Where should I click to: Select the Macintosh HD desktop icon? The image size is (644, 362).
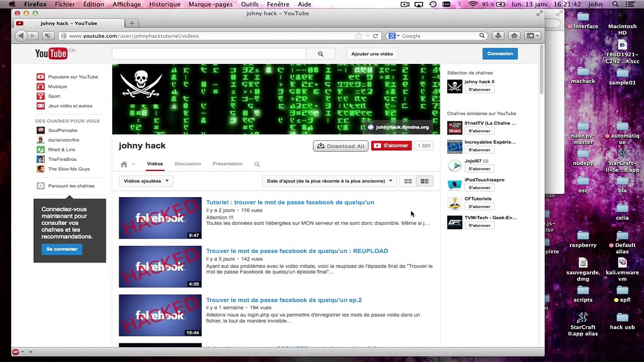tap(622, 24)
